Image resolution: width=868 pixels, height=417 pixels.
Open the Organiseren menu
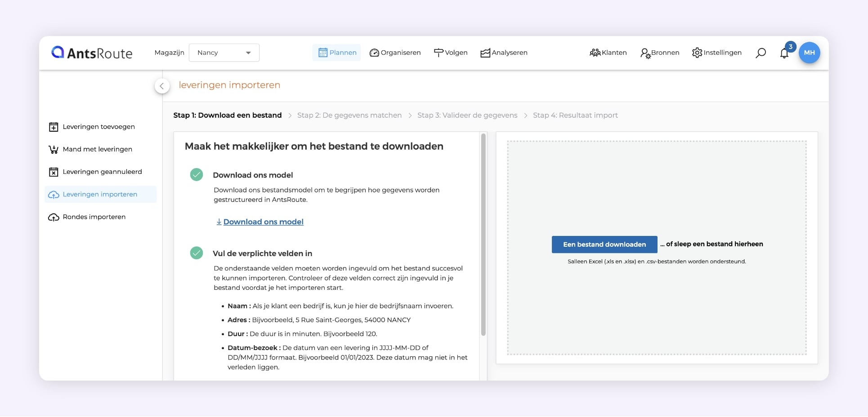[x=395, y=53]
